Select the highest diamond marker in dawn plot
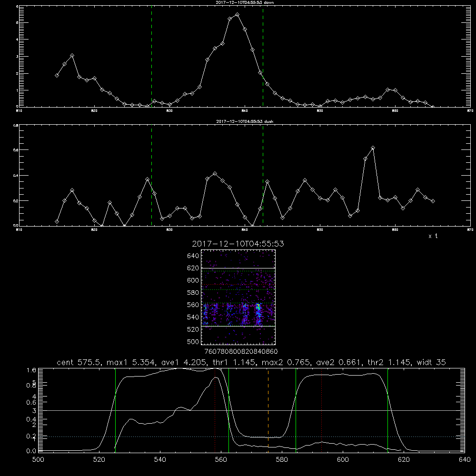The image size is (476, 476). pos(238,15)
